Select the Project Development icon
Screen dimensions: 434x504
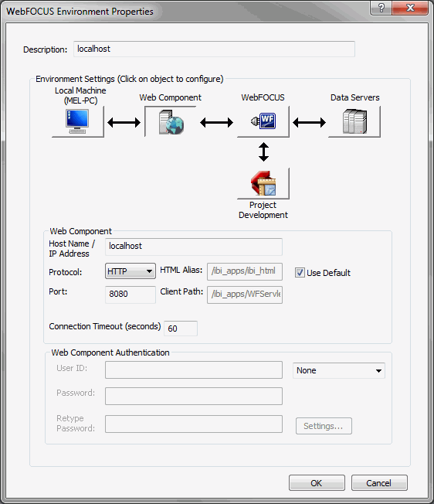pos(263,183)
